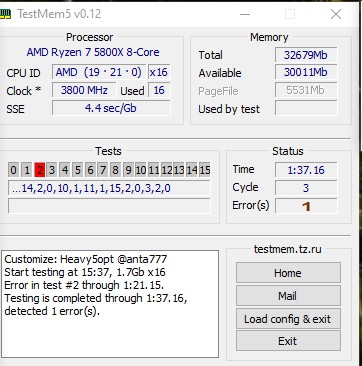
Task: Click test indicator box 5
Action: click(77, 170)
